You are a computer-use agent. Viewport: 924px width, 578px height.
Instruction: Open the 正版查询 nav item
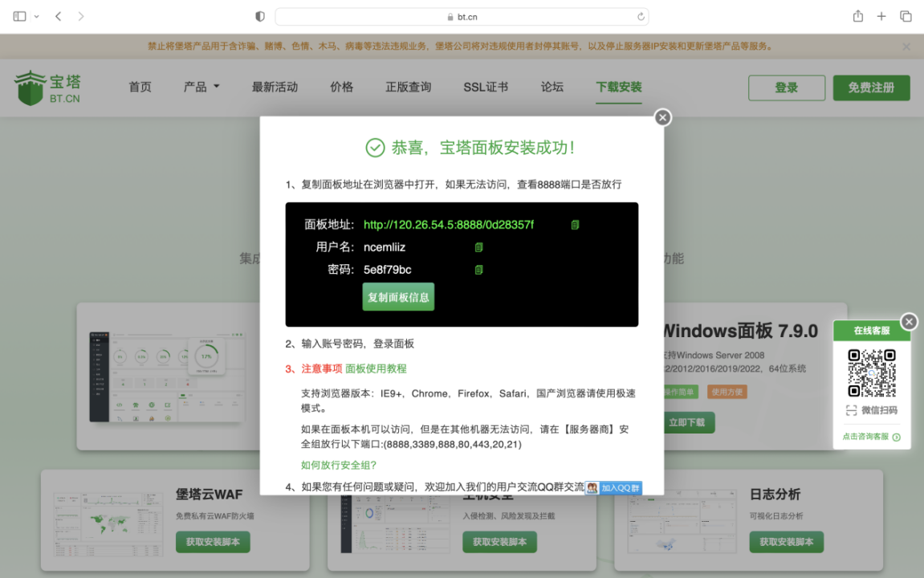point(409,88)
